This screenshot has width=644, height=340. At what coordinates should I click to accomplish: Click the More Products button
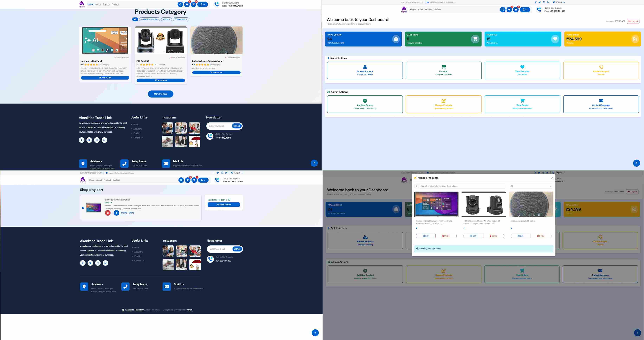coord(160,94)
